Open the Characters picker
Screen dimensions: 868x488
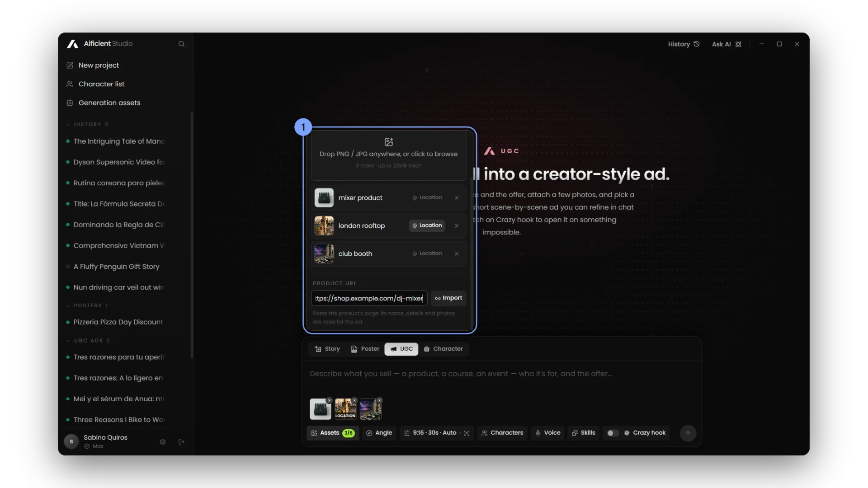point(502,433)
